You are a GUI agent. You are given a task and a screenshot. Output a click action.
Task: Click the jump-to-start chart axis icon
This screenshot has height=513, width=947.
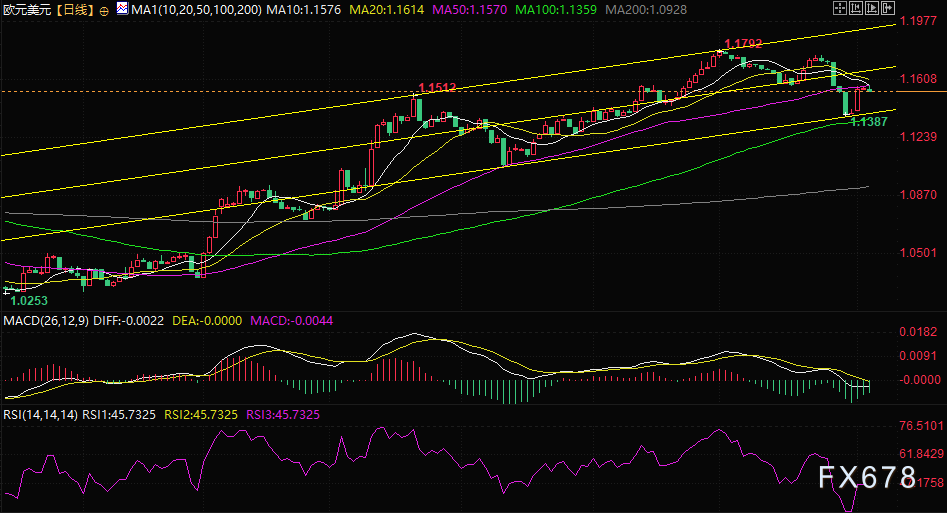point(856,8)
